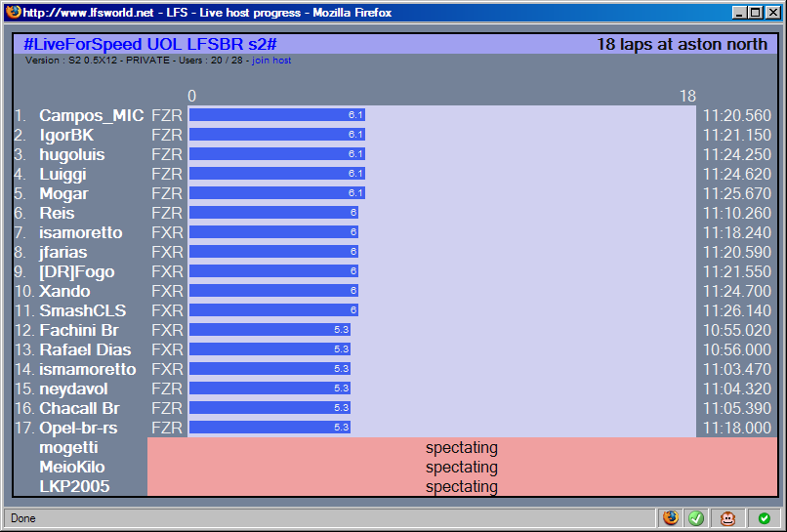The width and height of the screenshot is (787, 532).
Task: Click the FZR car label for neydavol
Action: pyautogui.click(x=167, y=389)
